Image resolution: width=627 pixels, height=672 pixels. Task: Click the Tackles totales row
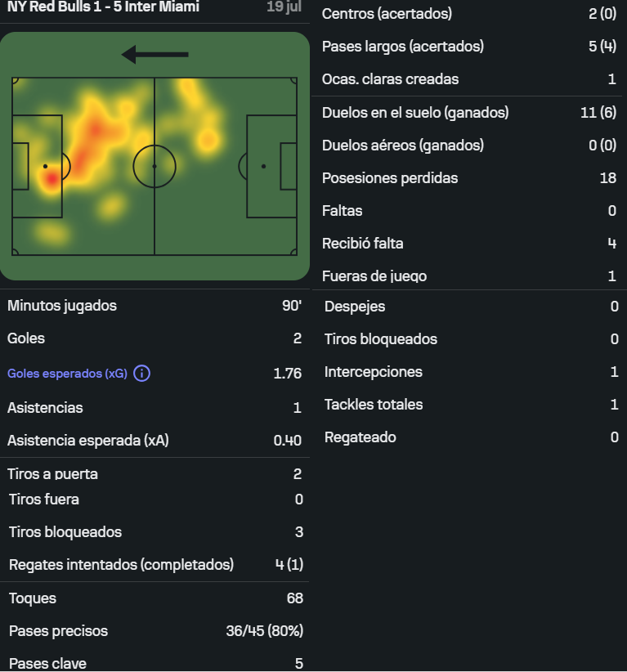(469, 404)
